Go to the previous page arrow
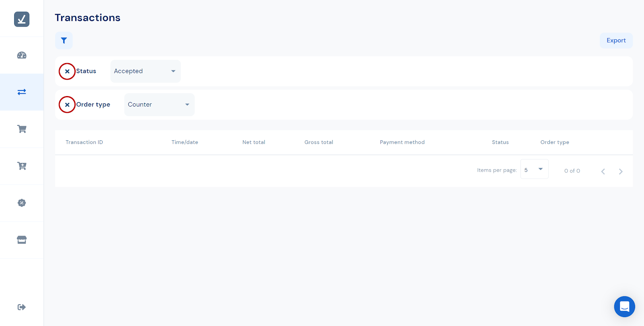644x326 pixels. point(603,172)
